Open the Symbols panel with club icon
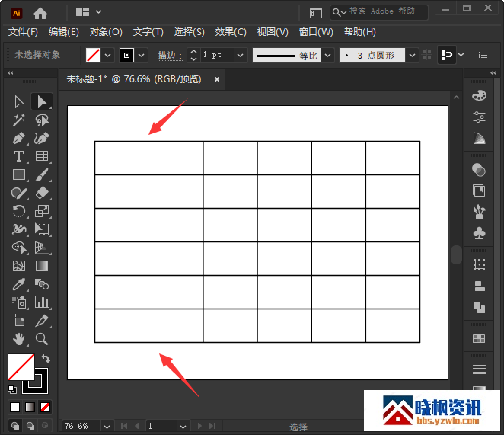This screenshot has width=504, height=435. [x=479, y=232]
